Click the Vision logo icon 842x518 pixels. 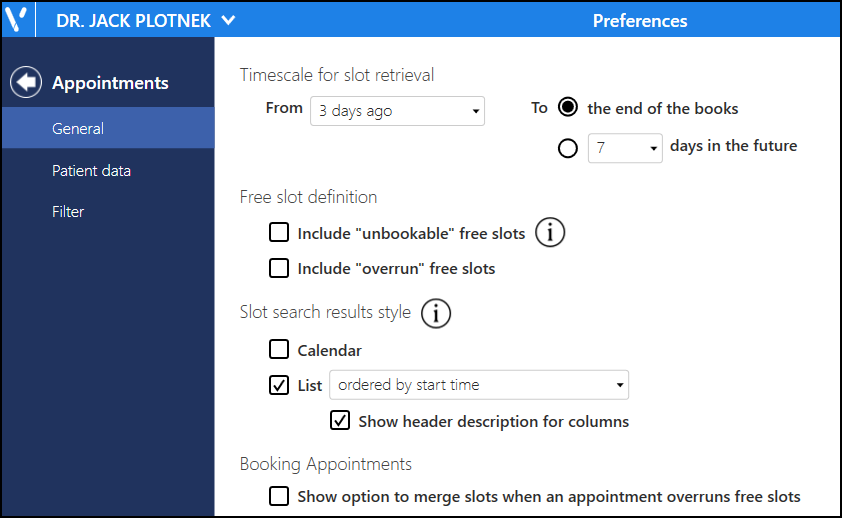click(16, 20)
